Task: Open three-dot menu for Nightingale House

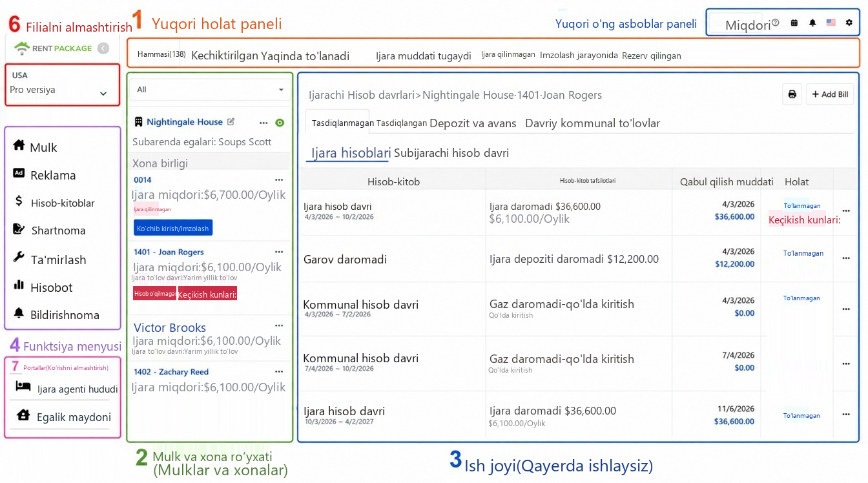Action: coord(263,123)
